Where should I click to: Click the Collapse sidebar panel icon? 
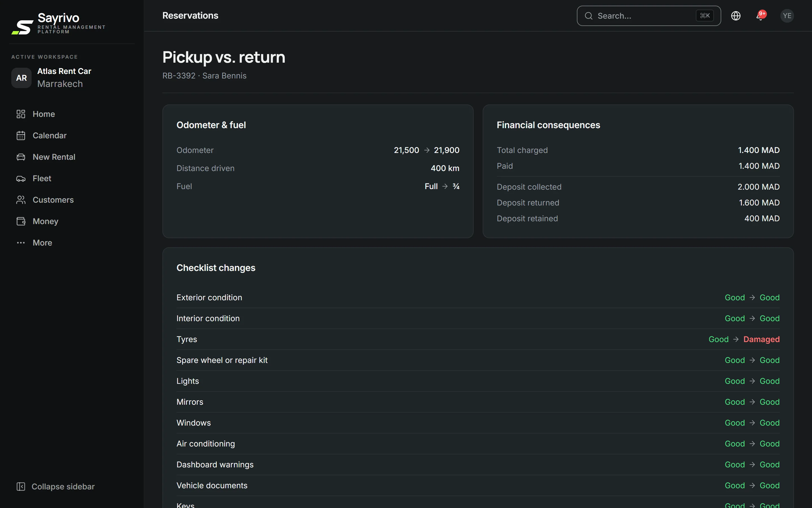click(21, 487)
